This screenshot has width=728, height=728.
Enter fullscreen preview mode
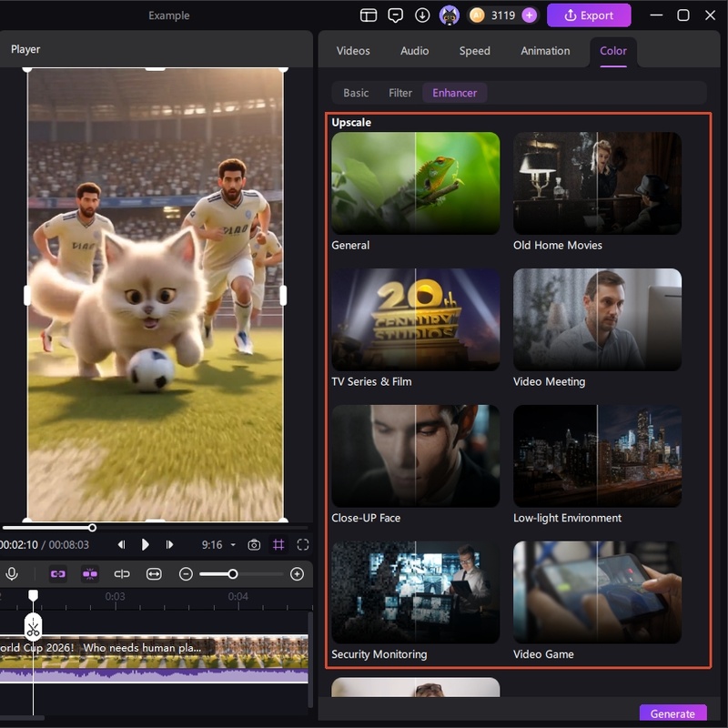click(303, 544)
